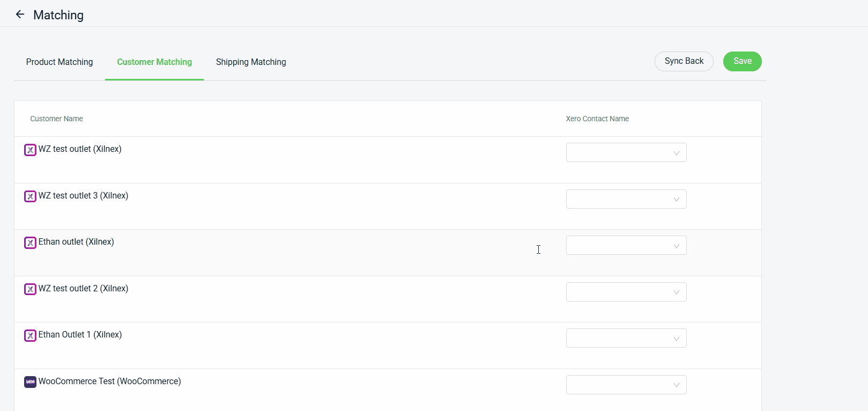The height and width of the screenshot is (411, 868).
Task: Open Xero contact dropdown for WZ test outlet
Action: pos(626,153)
